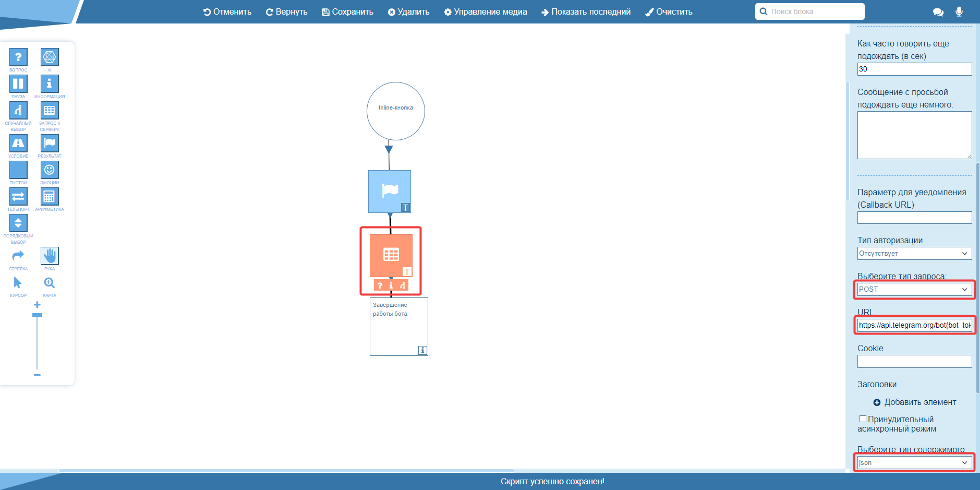
Task: Choose the Запрос к серверу block tool
Action: (50, 110)
